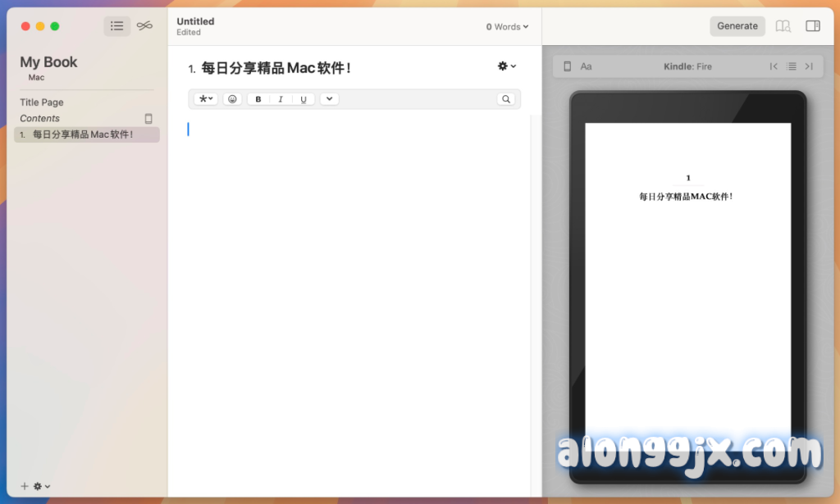Show preview table of contents list
Screen dimensions: 840x504
(792, 66)
